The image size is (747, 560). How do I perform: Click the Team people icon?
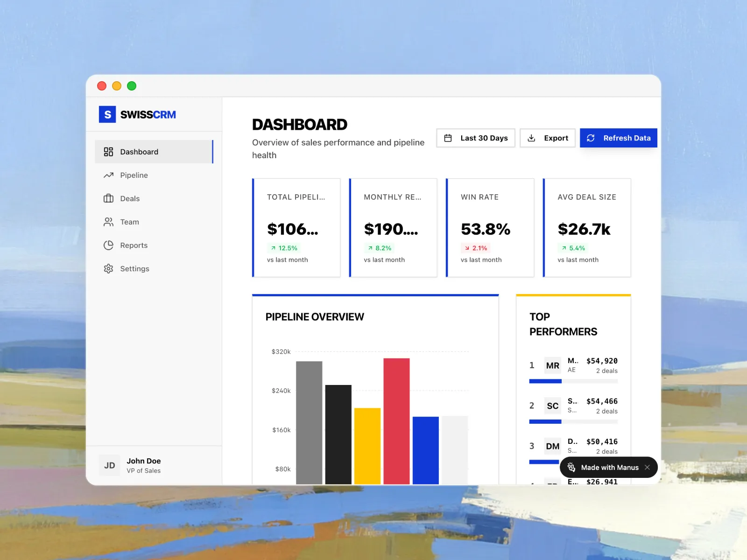tap(108, 222)
